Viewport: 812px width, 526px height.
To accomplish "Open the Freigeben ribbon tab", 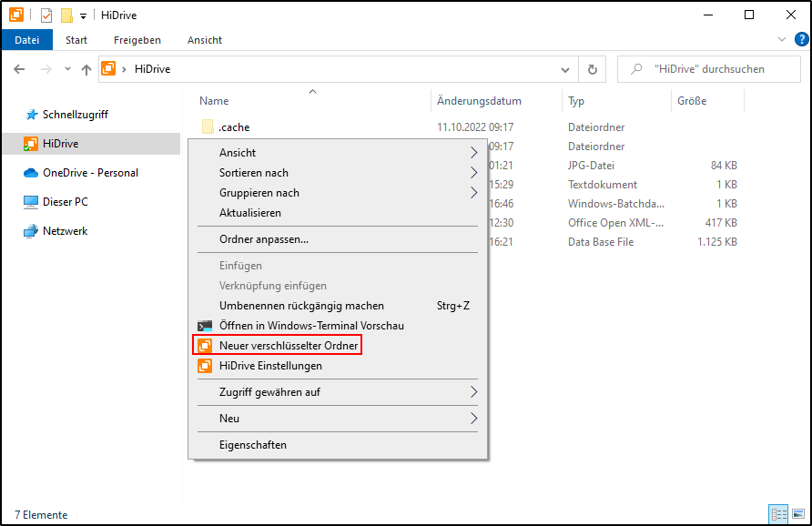I will [x=137, y=40].
